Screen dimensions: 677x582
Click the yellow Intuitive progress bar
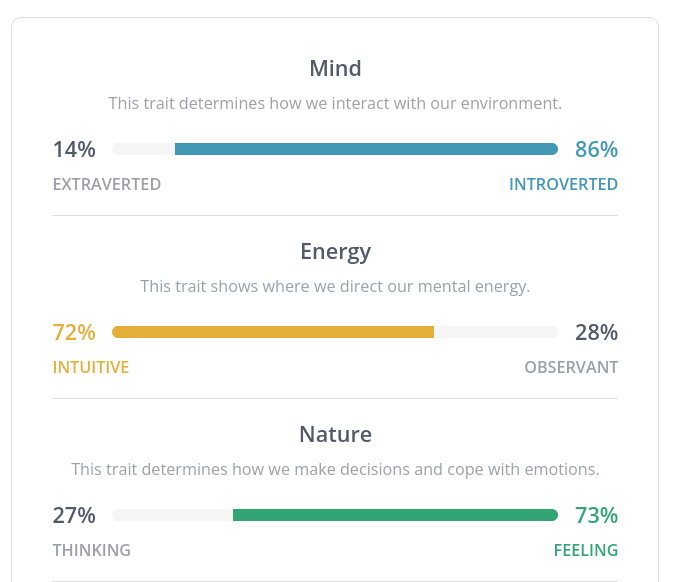coord(273,332)
